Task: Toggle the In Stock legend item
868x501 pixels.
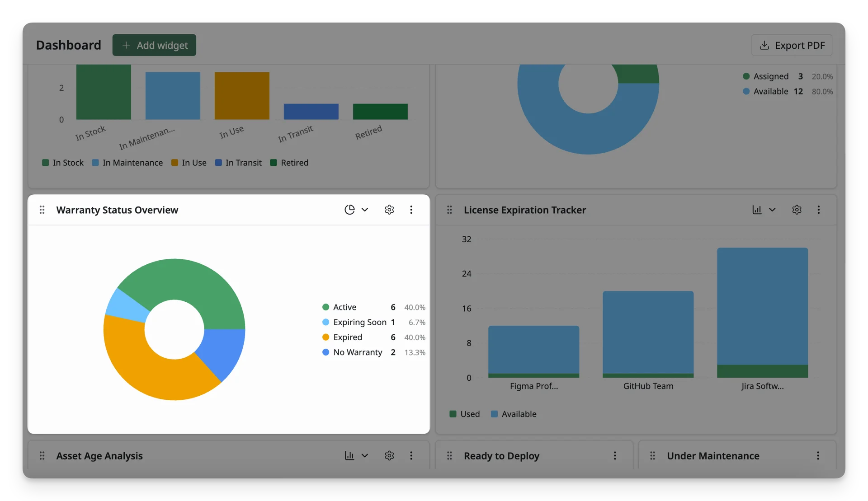Action: point(63,163)
